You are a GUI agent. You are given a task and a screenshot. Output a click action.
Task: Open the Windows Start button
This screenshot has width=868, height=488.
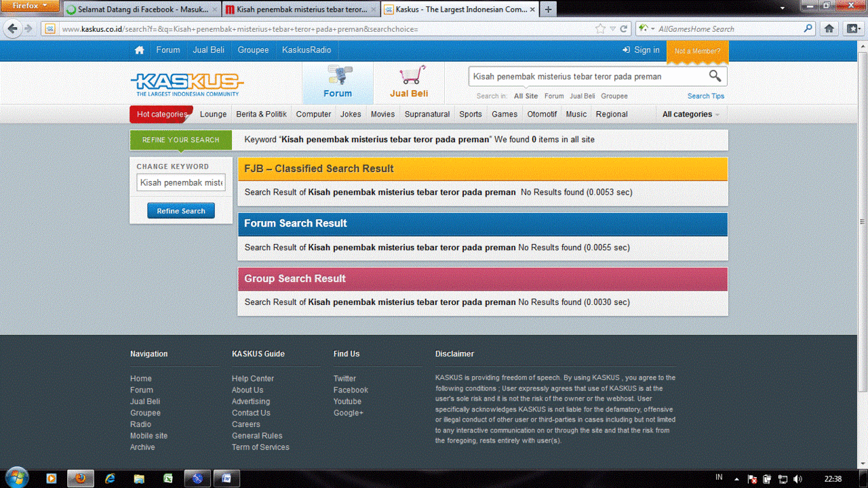(16, 477)
